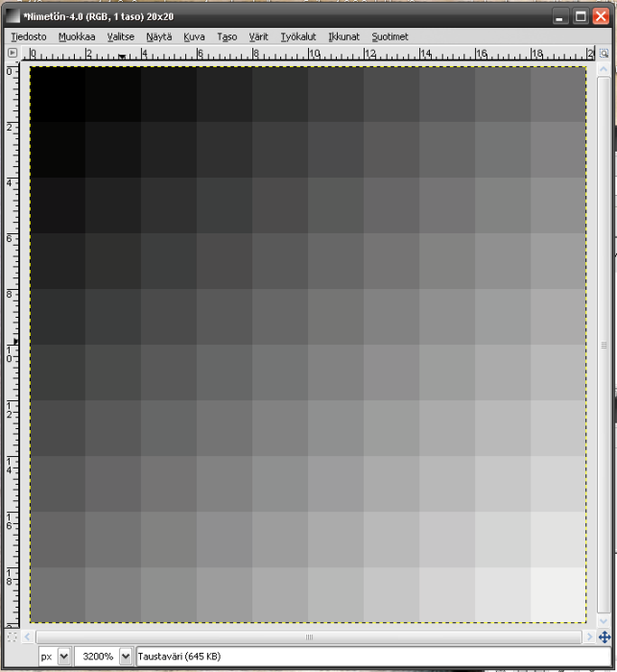Click the navigation cross arrows icon
617x672 pixels.
605,636
